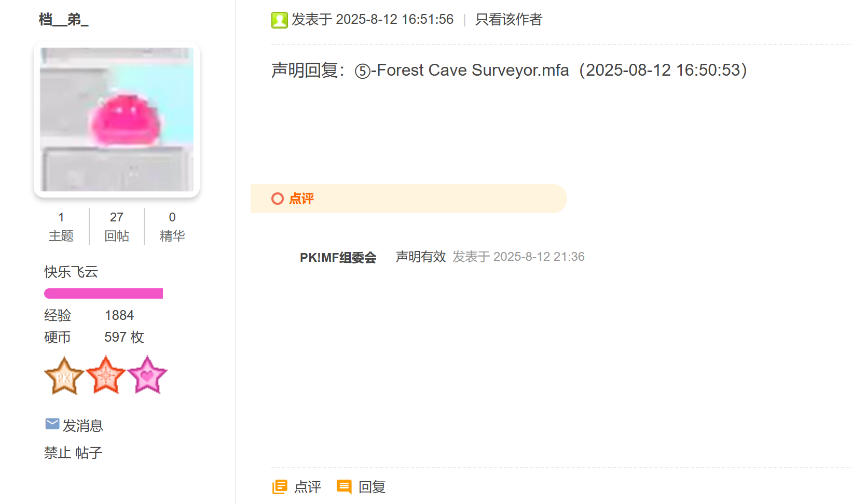
Task: Open the pink slime avatar image
Action: (x=117, y=119)
